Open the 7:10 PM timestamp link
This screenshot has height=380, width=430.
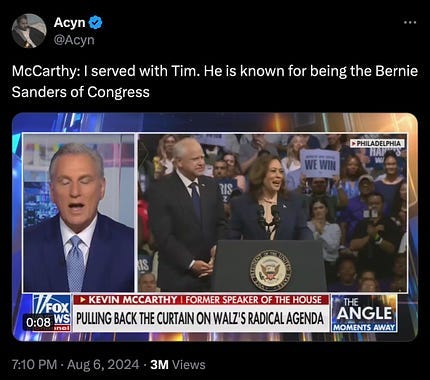34,364
